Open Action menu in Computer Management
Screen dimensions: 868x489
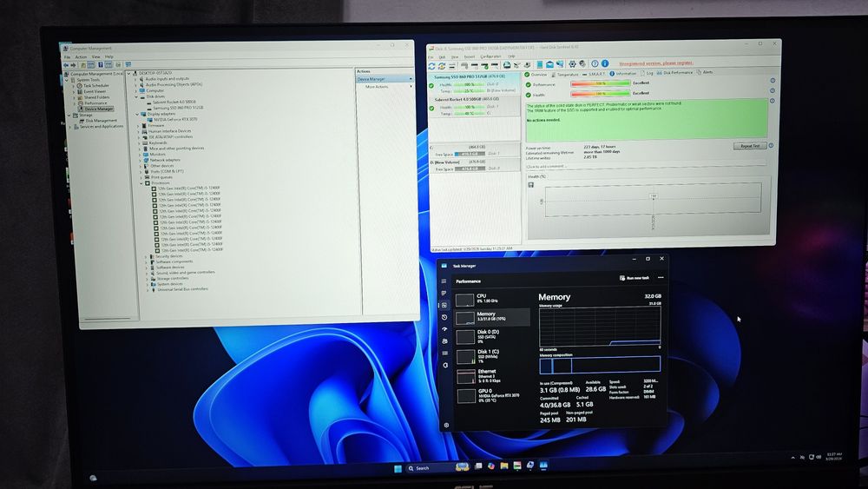tap(81, 57)
